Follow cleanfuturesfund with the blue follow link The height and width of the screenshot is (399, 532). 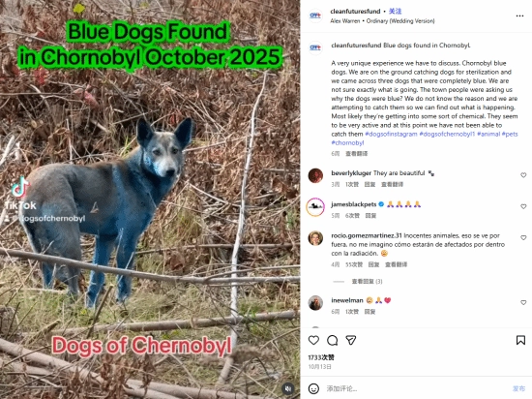click(395, 12)
